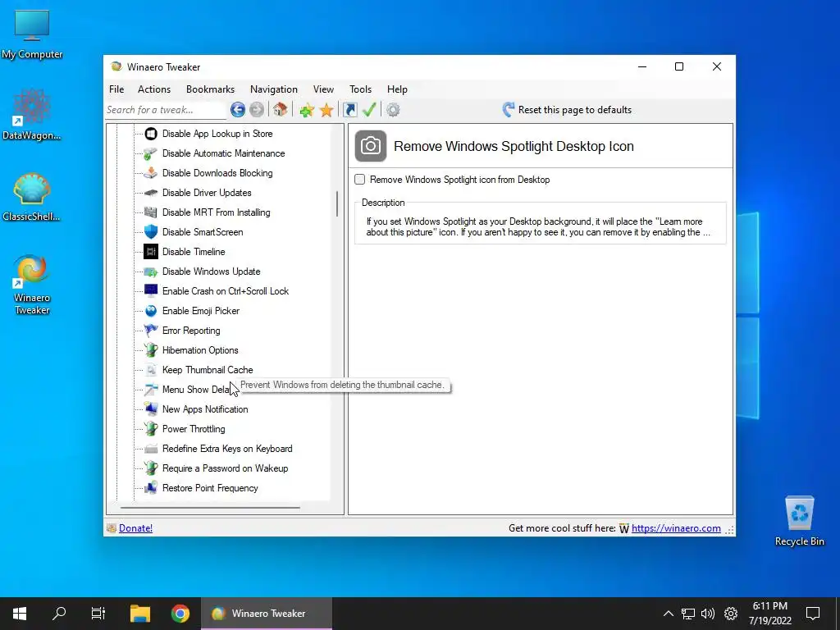Click the tree horizontal scrollbar

pos(210,507)
